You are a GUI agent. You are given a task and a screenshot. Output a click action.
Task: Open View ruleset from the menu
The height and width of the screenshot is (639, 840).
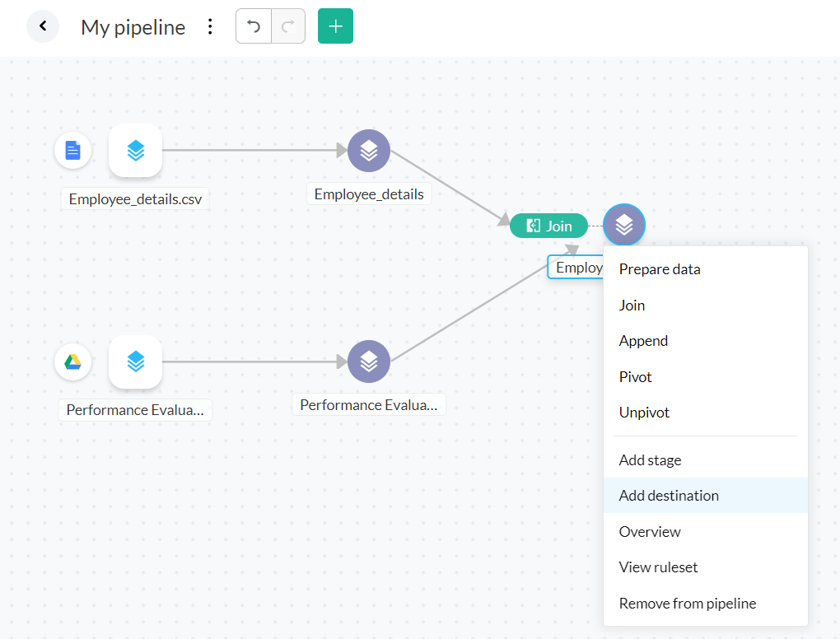click(x=658, y=567)
